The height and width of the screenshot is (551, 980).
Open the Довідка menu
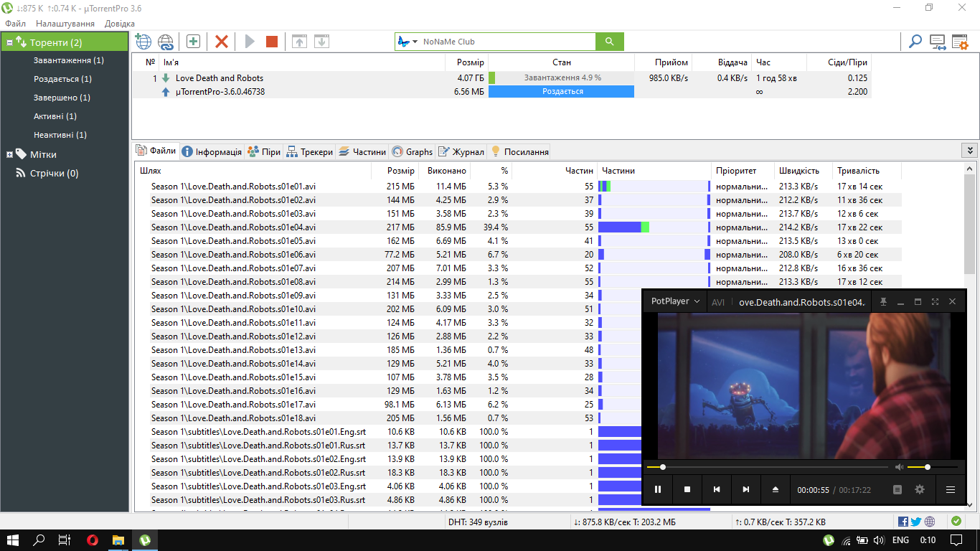point(119,24)
